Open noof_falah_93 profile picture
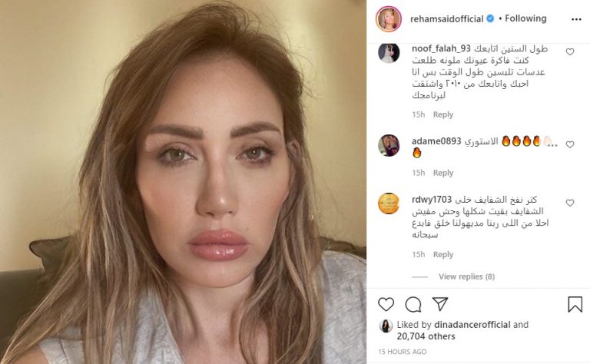 pyautogui.click(x=389, y=53)
